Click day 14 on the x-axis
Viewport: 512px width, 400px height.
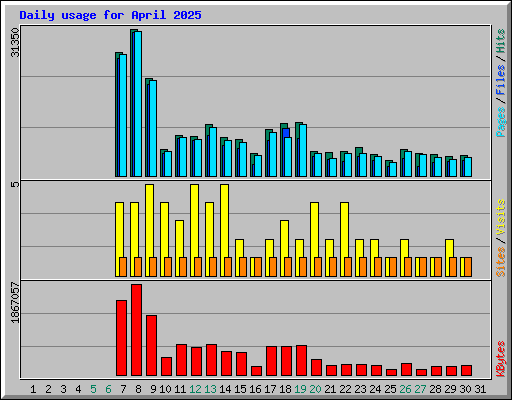(225, 389)
